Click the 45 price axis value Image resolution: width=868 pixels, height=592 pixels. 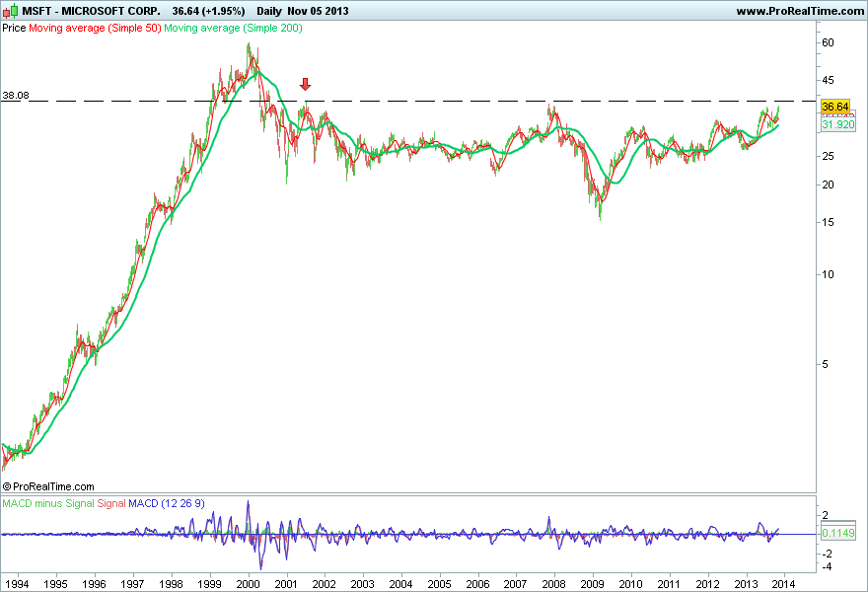828,80
